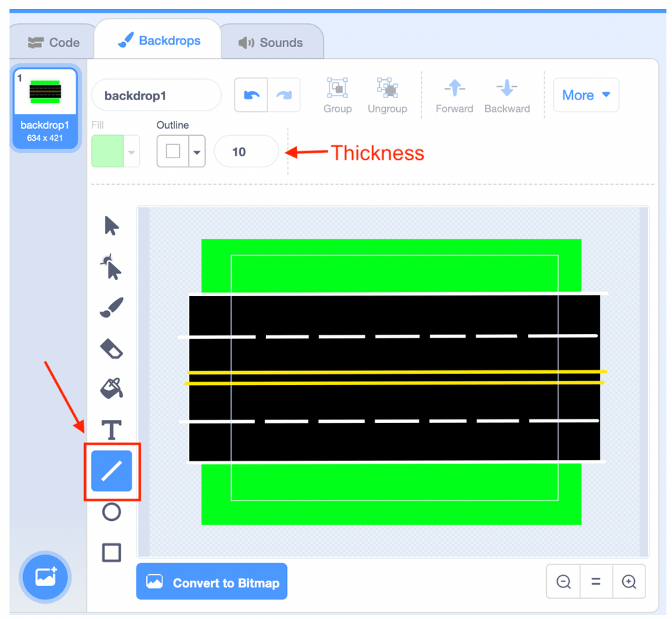Click Convert to Bitmap button
Viewport: 672px width, 619px height.
211,582
